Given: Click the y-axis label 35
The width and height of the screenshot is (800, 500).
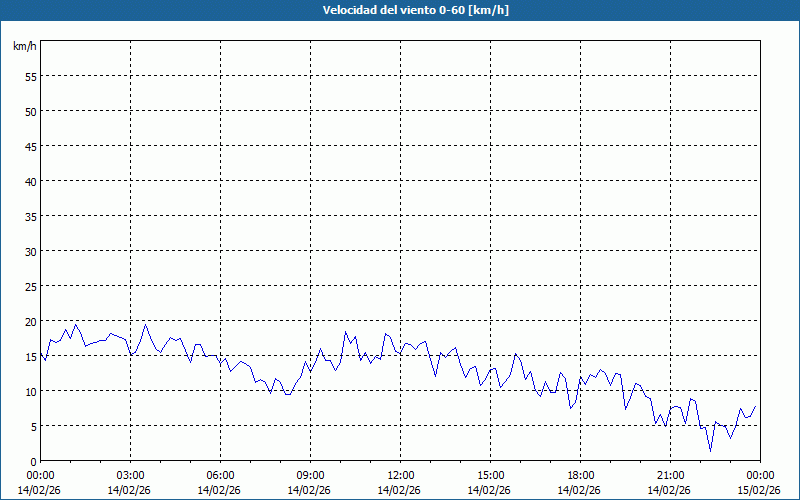Looking at the screenshot, I should 30,216.
